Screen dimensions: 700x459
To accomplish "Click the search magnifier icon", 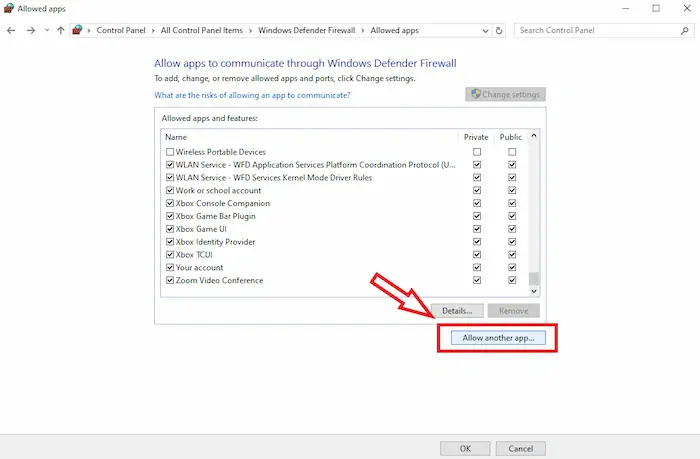I will coord(685,30).
